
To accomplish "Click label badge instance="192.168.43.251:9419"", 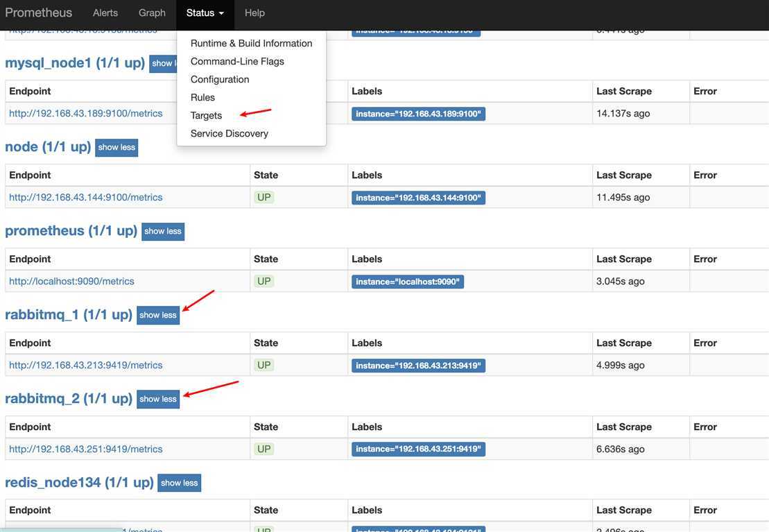I will (418, 449).
